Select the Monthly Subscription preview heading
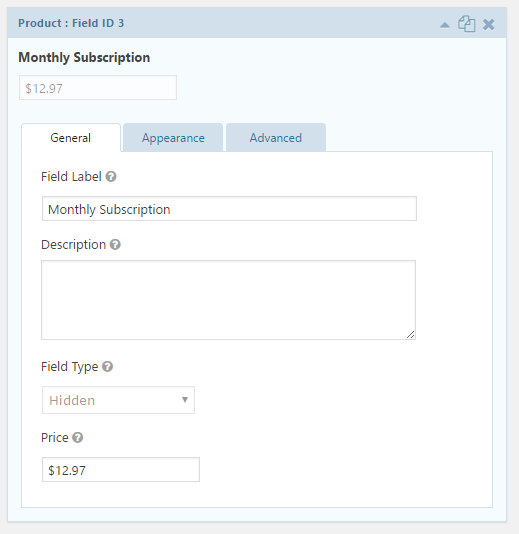Viewport: 519px width, 534px height. pyautogui.click(x=84, y=57)
